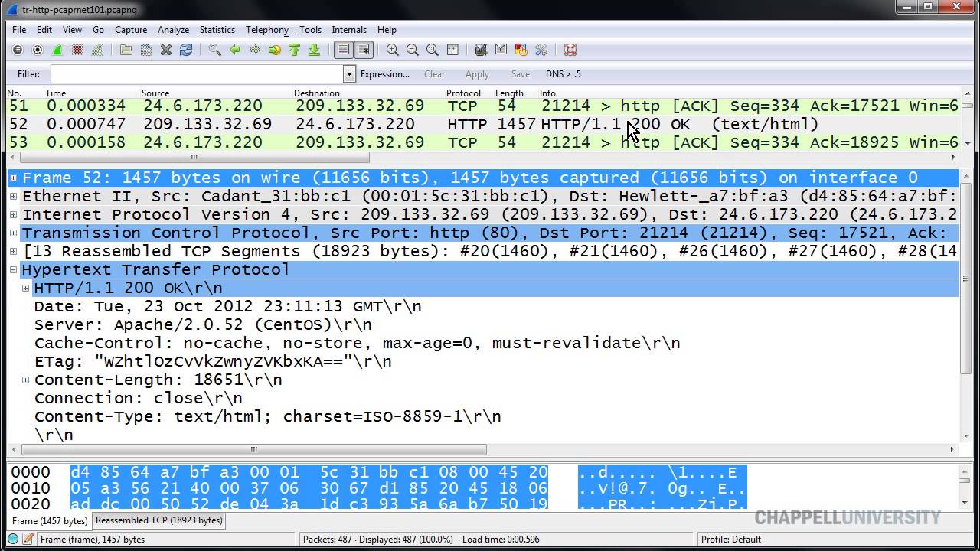Expand the HTTP/1.1 200 OK line
This screenshot has width=980, height=551.
(25, 288)
